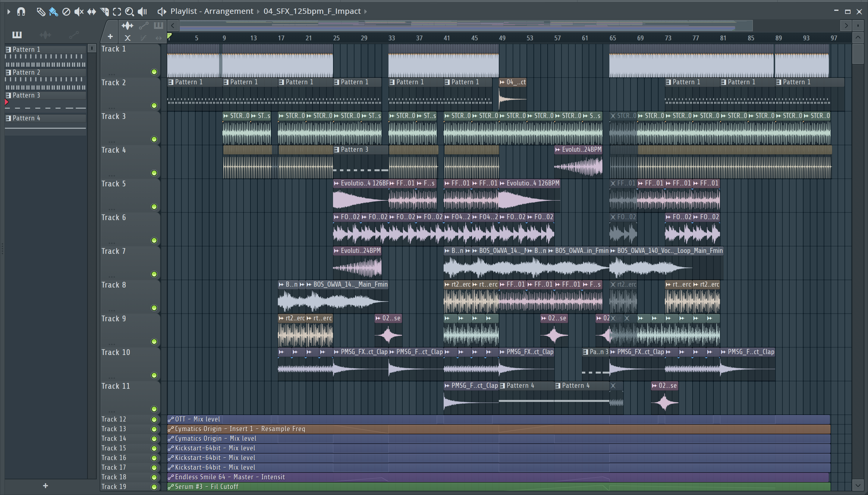Select Track 4 header label
This screenshot has width=868, height=495.
pyautogui.click(x=114, y=150)
